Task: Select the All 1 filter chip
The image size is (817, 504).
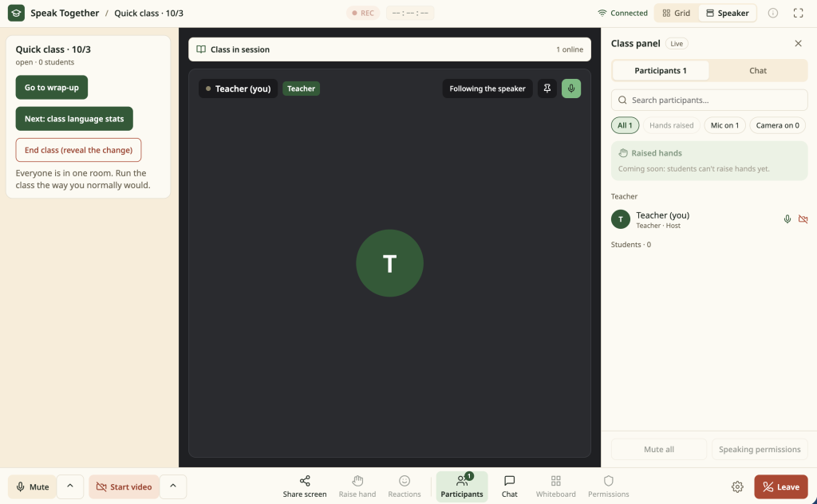Action: tap(625, 125)
